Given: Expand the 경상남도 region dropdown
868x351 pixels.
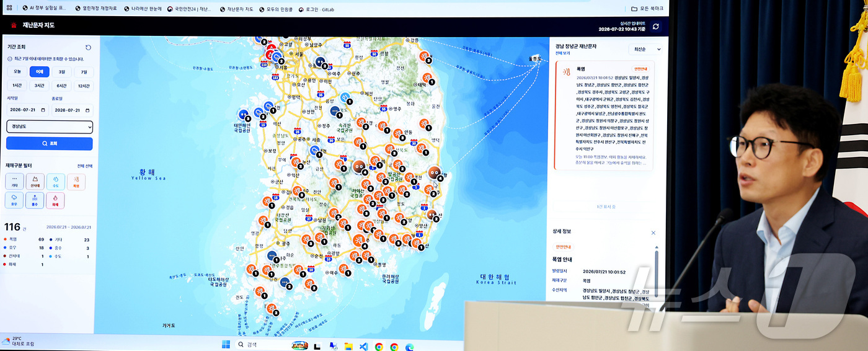Looking at the screenshot, I should click(x=50, y=127).
